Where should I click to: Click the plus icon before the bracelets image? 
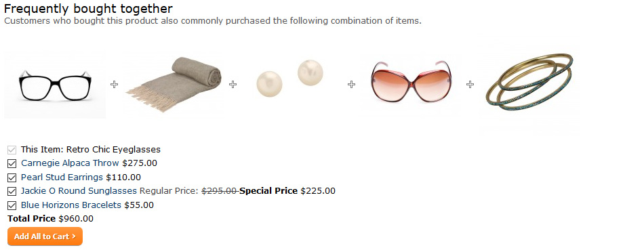pyautogui.click(x=470, y=84)
